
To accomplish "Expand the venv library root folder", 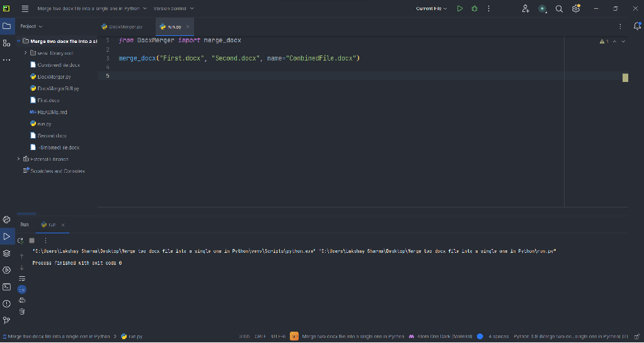I will 25,52.
